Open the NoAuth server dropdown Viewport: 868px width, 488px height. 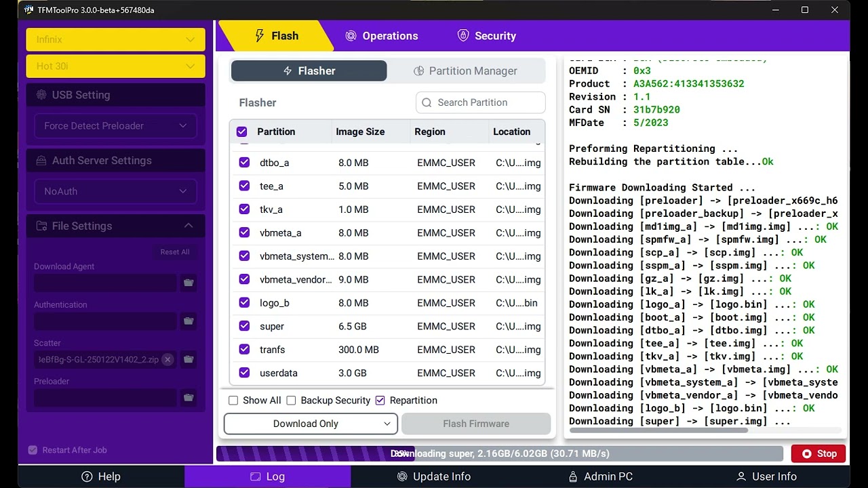[115, 191]
